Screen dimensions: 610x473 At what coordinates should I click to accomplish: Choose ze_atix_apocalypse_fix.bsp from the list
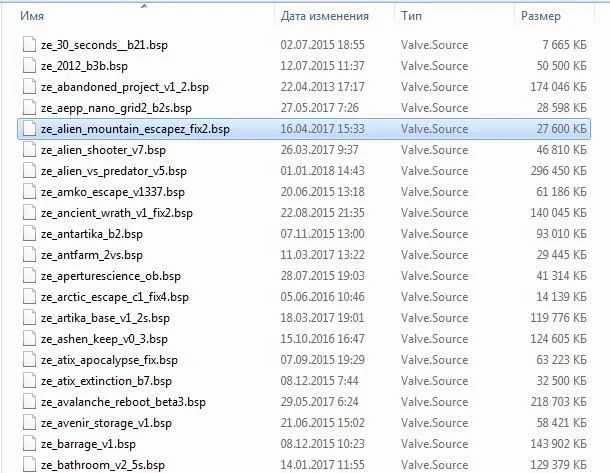(109, 360)
